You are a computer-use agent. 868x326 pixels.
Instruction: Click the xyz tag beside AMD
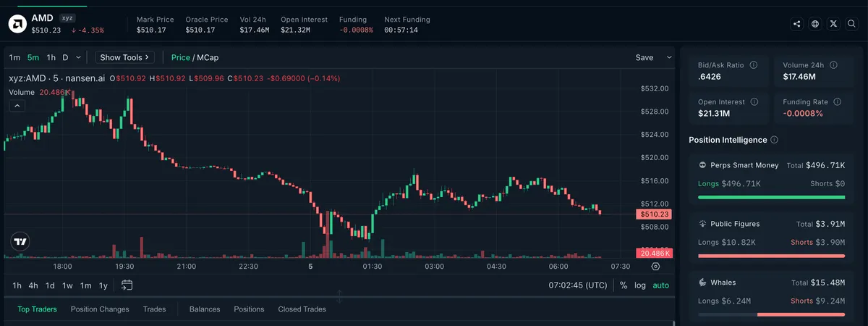click(x=67, y=17)
